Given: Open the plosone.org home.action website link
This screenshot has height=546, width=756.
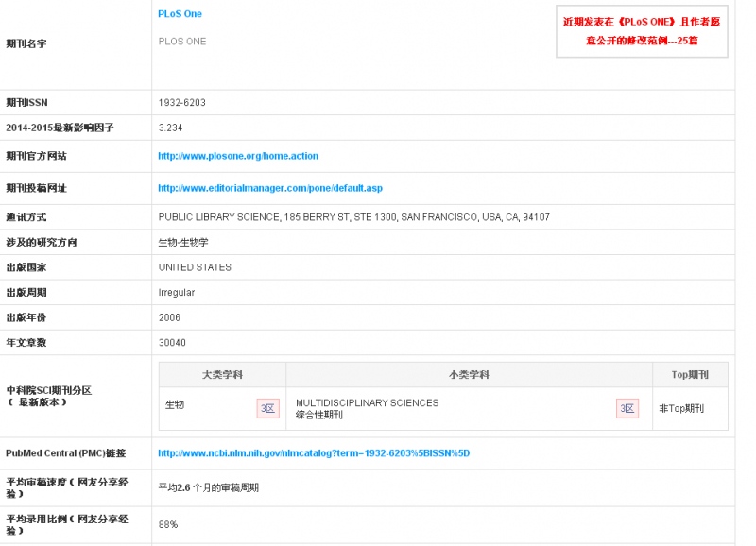Looking at the screenshot, I should click(238, 156).
